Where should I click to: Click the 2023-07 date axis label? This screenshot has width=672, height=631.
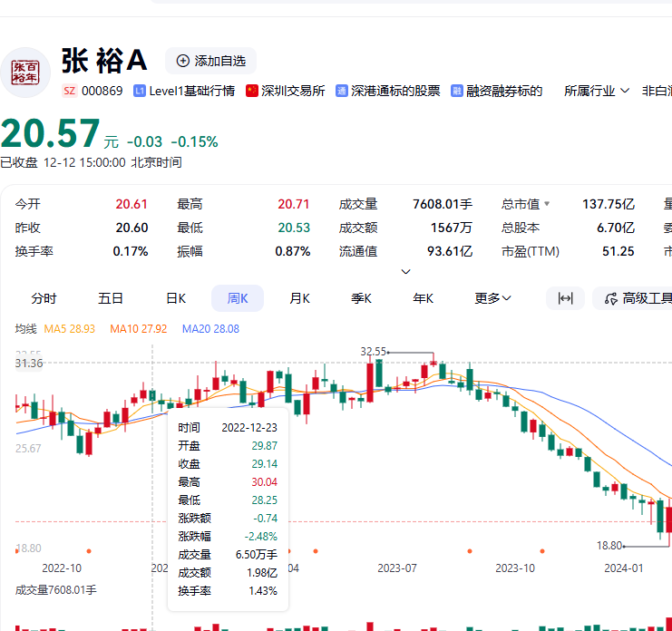click(397, 568)
